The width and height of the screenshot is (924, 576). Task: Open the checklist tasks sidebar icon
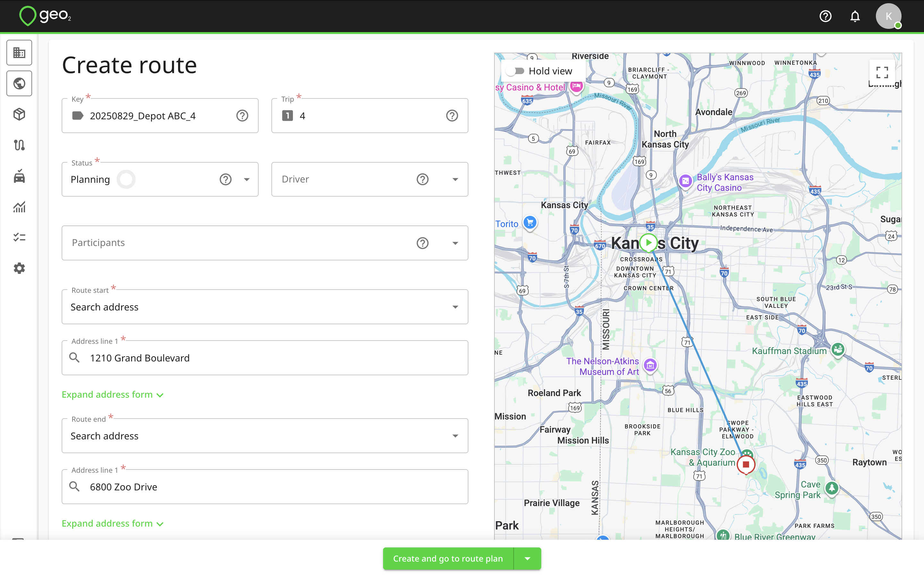pos(20,237)
